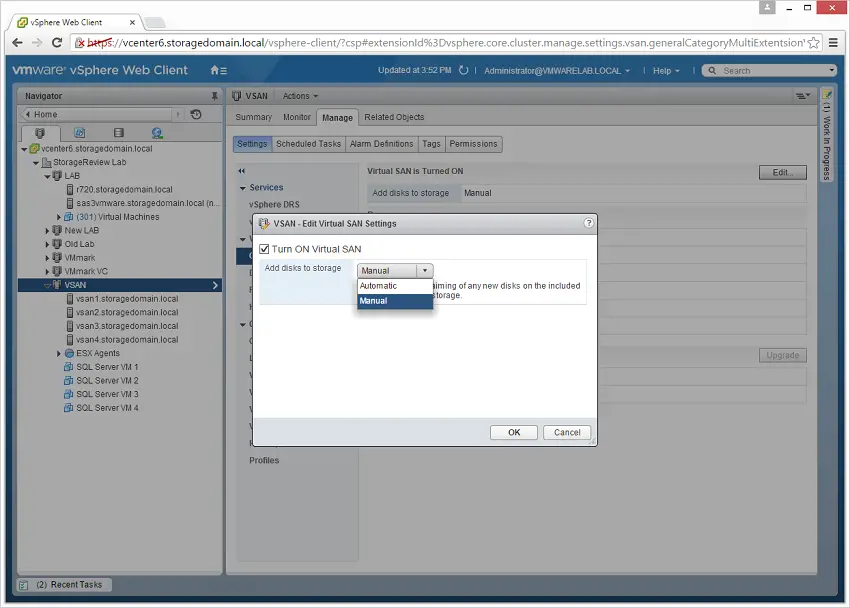Click the Edit button for Virtual SAN

point(783,172)
